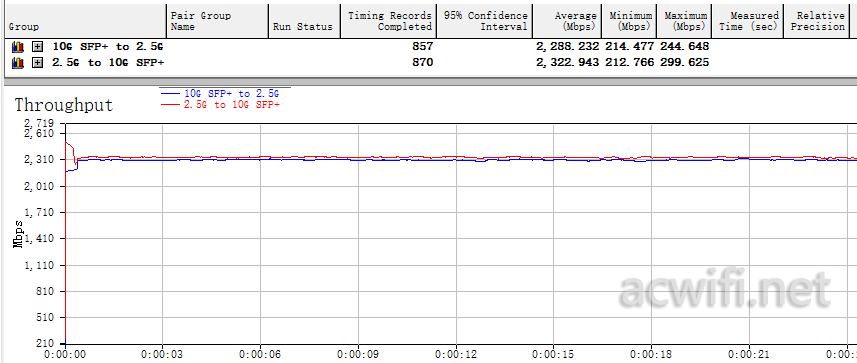The width and height of the screenshot is (857, 363).
Task: Click the Measured Time (sec) header
Action: pos(748,21)
